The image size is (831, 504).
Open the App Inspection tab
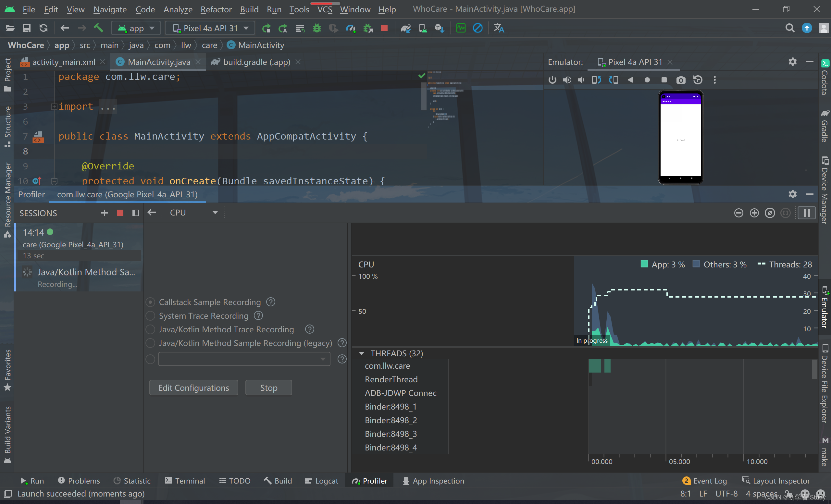[433, 481]
